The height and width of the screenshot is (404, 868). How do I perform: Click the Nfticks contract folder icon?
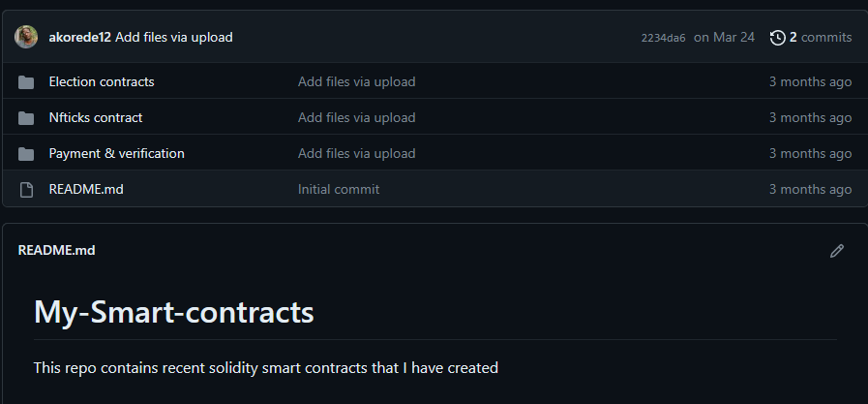click(26, 118)
